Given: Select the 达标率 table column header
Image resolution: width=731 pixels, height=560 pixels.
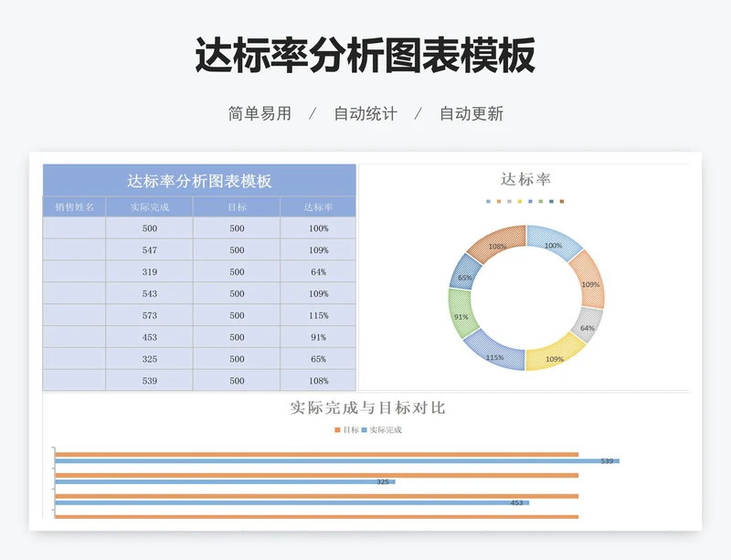Looking at the screenshot, I should point(317,207).
